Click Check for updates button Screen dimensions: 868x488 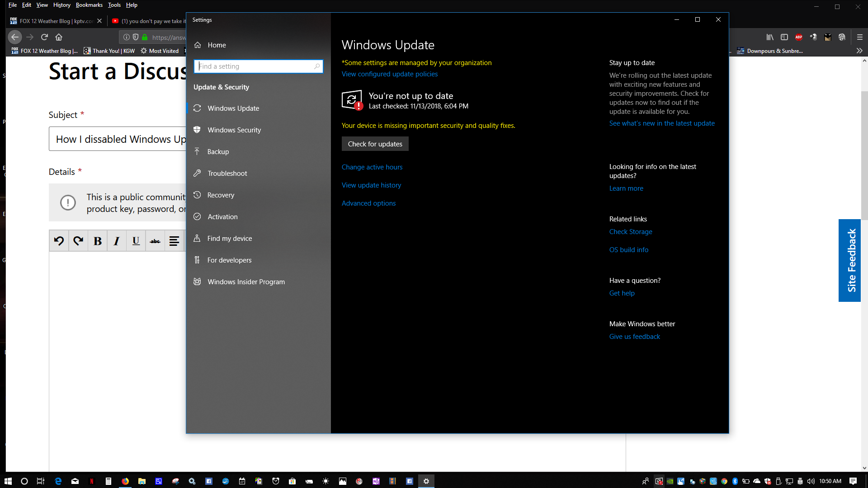tap(375, 144)
